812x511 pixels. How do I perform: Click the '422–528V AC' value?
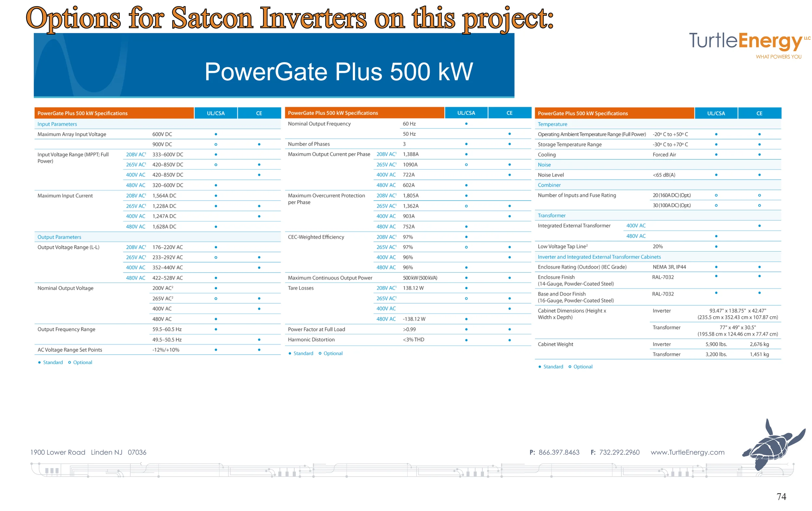click(167, 278)
